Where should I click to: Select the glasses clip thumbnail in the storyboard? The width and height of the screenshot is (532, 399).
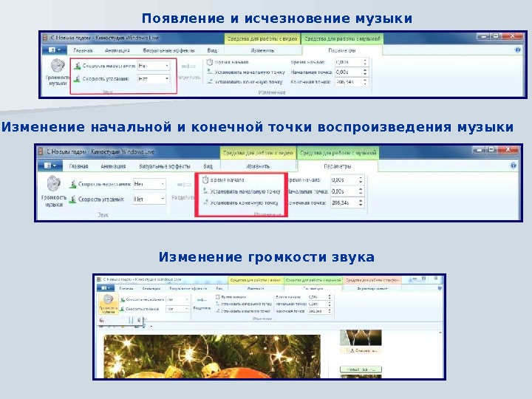click(x=361, y=338)
